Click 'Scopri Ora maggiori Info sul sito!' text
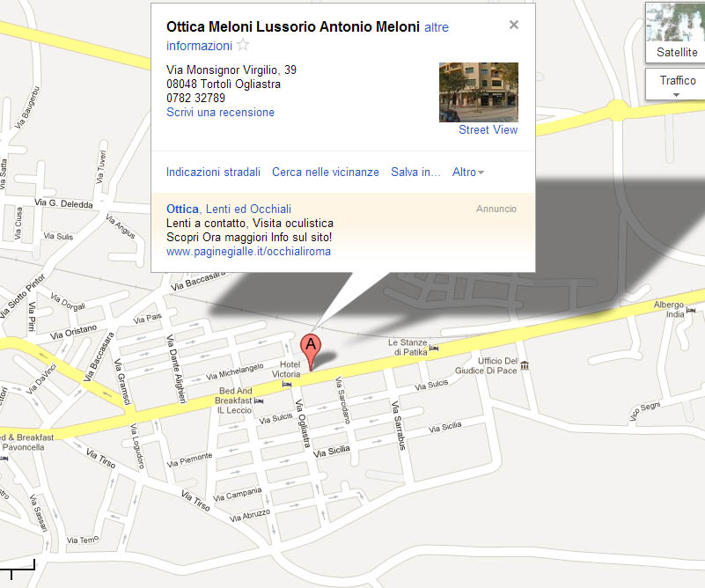This screenshot has height=588, width=705. (249, 238)
